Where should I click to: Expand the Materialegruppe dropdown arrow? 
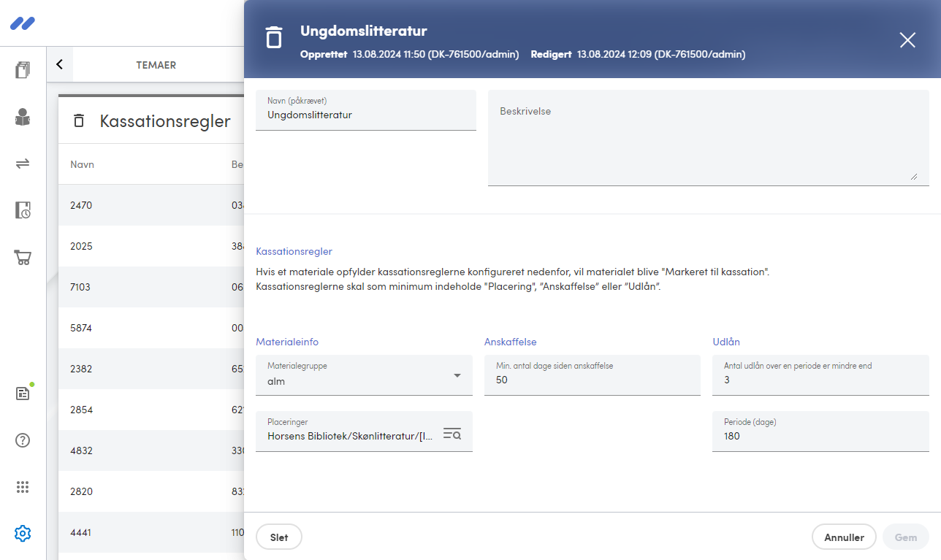(457, 375)
